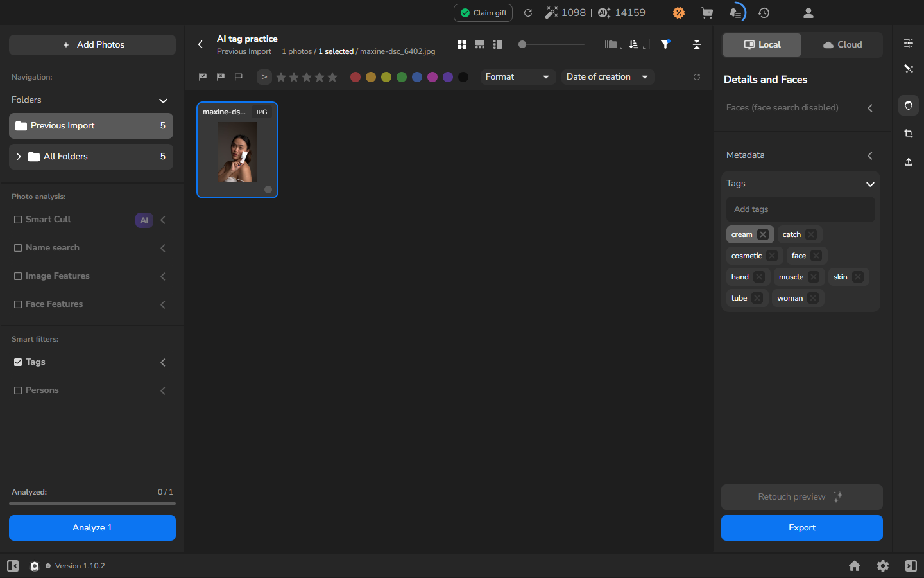
Task: Click the magic wand credits icon
Action: click(x=551, y=13)
